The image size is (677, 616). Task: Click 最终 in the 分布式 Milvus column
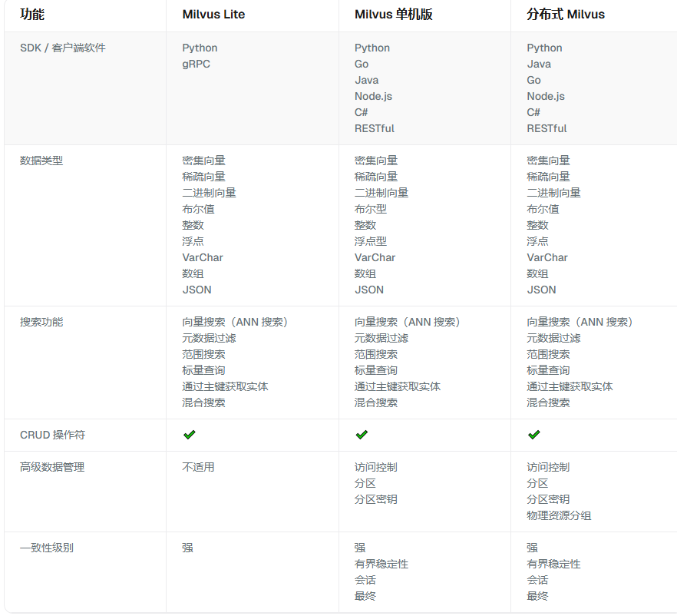pos(537,596)
